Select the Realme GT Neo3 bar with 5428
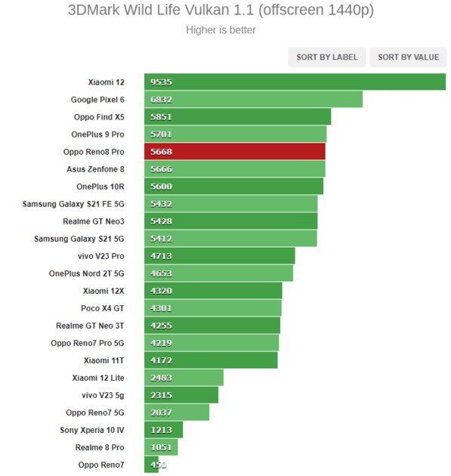 [230, 221]
